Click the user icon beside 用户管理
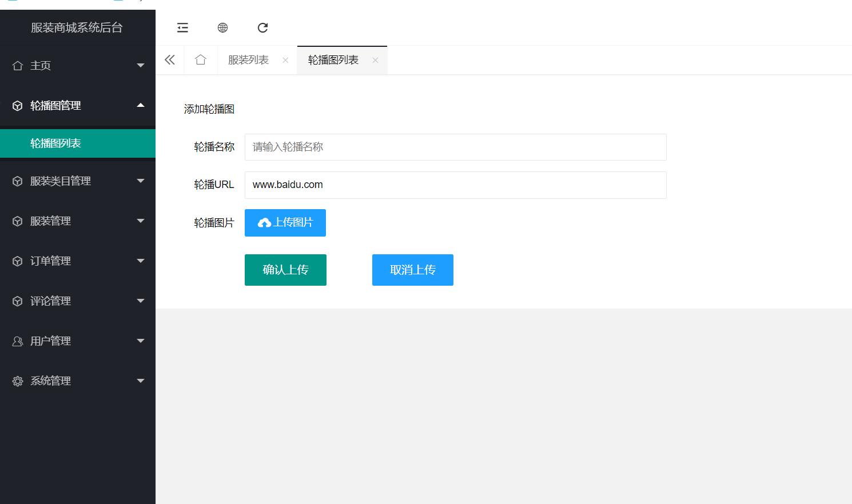 coord(18,341)
